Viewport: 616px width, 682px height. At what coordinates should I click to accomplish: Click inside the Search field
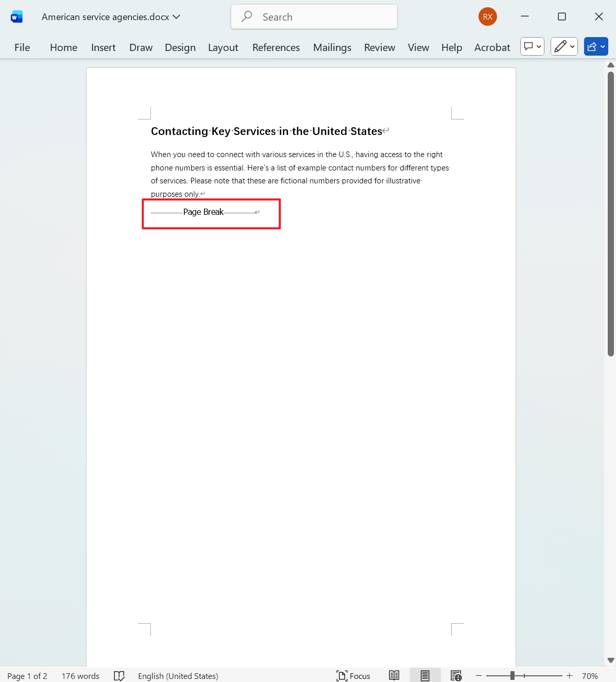[314, 16]
